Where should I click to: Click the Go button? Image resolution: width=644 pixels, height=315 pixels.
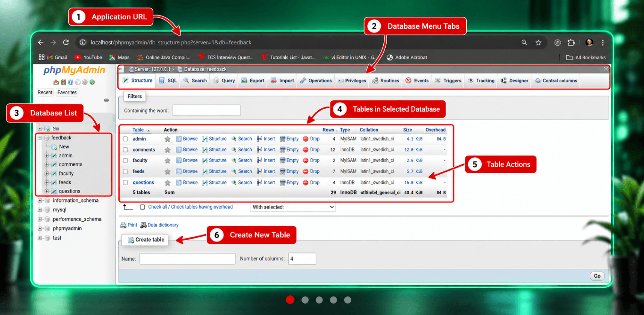597,276
